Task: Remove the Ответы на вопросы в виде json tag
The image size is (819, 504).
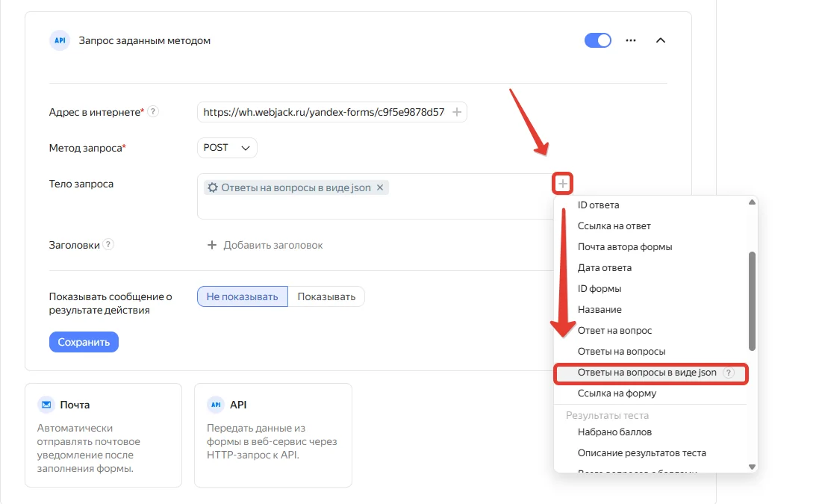Action: (x=380, y=187)
